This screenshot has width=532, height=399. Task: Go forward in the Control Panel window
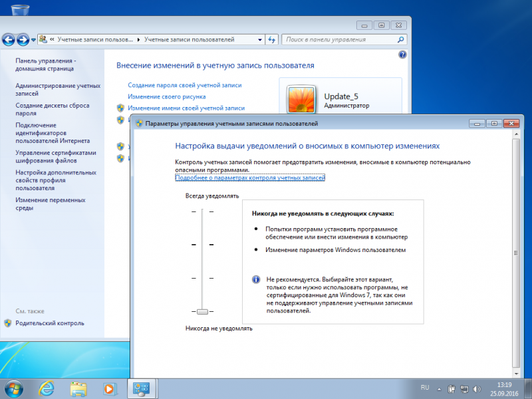[x=23, y=40]
